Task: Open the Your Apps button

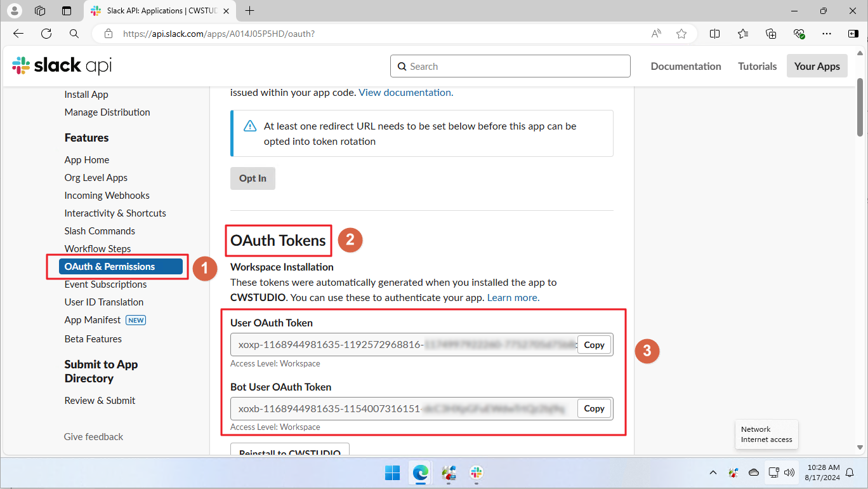Action: 817,66
